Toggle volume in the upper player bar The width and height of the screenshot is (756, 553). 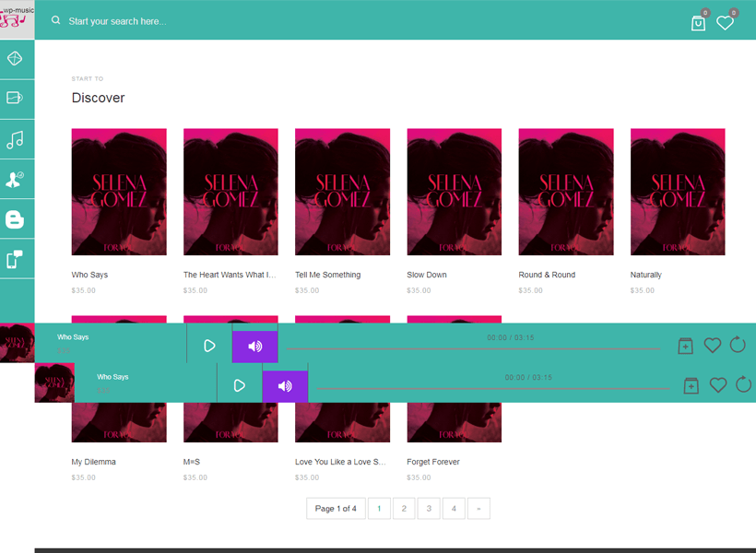[x=255, y=347]
